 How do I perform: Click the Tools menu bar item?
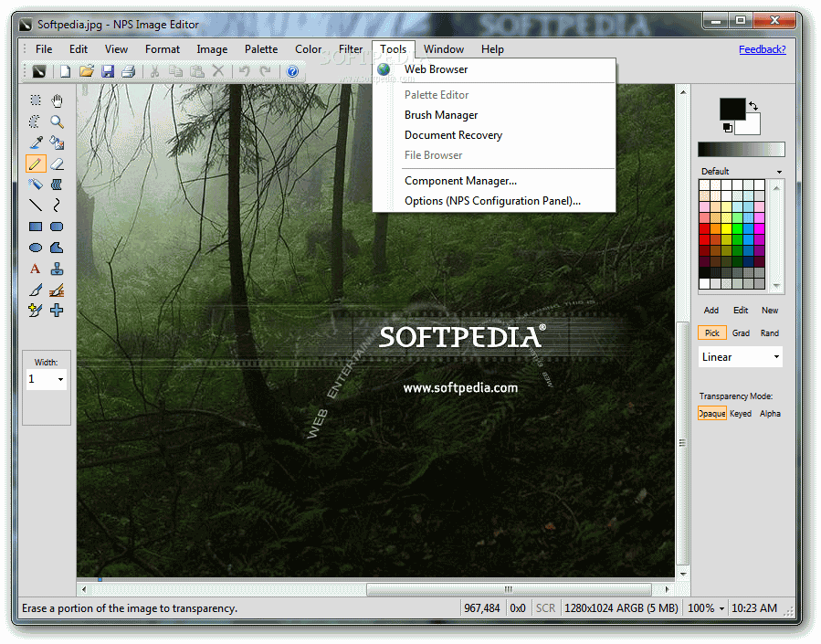pyautogui.click(x=394, y=49)
